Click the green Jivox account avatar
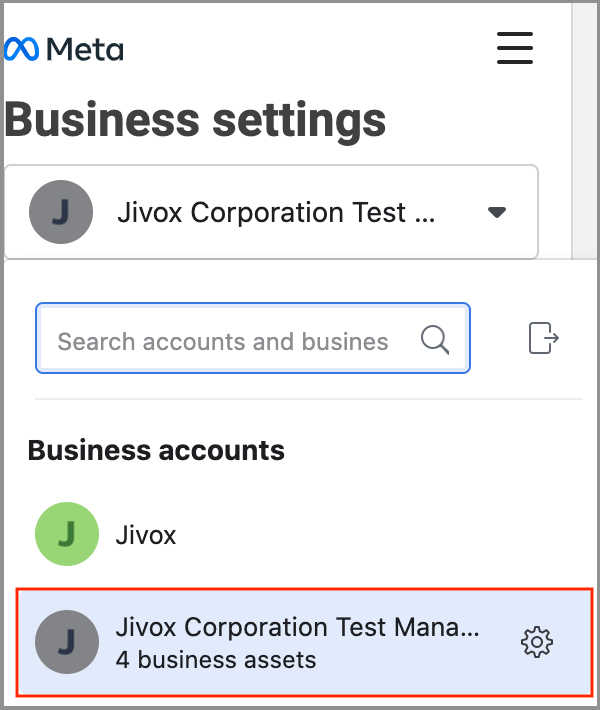 point(67,534)
